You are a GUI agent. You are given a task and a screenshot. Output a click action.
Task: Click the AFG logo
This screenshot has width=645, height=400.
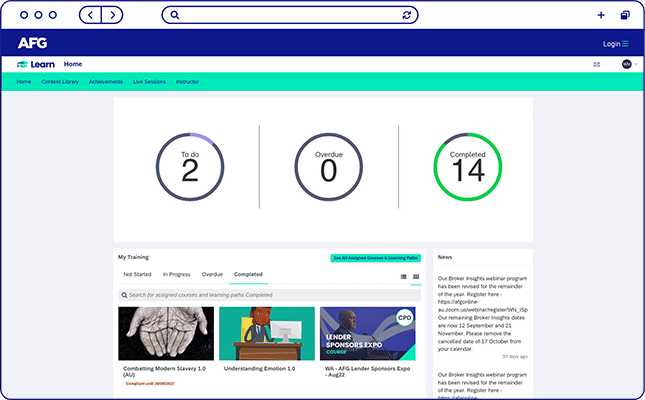[32, 43]
